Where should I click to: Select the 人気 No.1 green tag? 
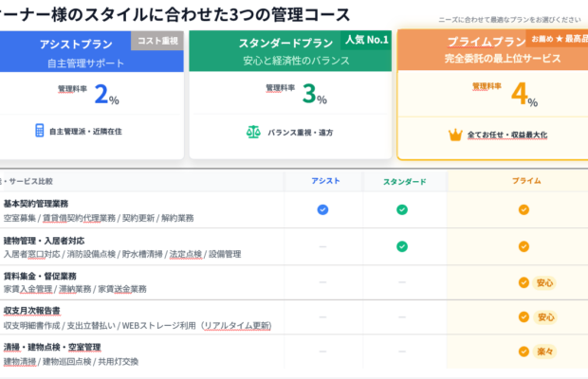point(366,40)
